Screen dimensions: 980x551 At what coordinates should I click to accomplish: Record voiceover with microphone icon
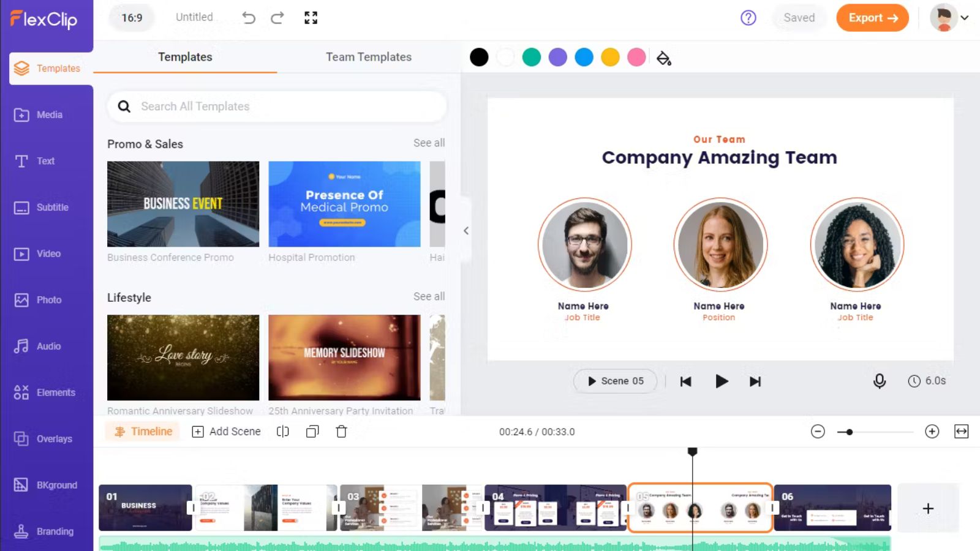click(x=880, y=381)
